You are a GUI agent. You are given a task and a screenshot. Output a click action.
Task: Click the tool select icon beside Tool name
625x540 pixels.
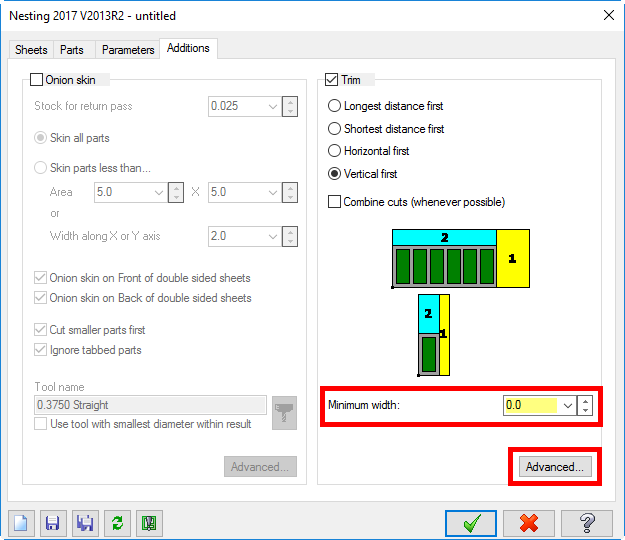[x=284, y=413]
